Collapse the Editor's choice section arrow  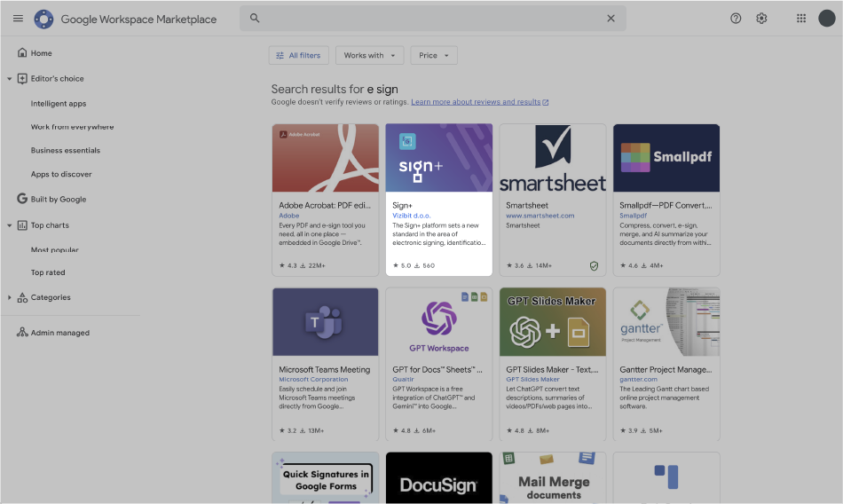pyautogui.click(x=9, y=79)
